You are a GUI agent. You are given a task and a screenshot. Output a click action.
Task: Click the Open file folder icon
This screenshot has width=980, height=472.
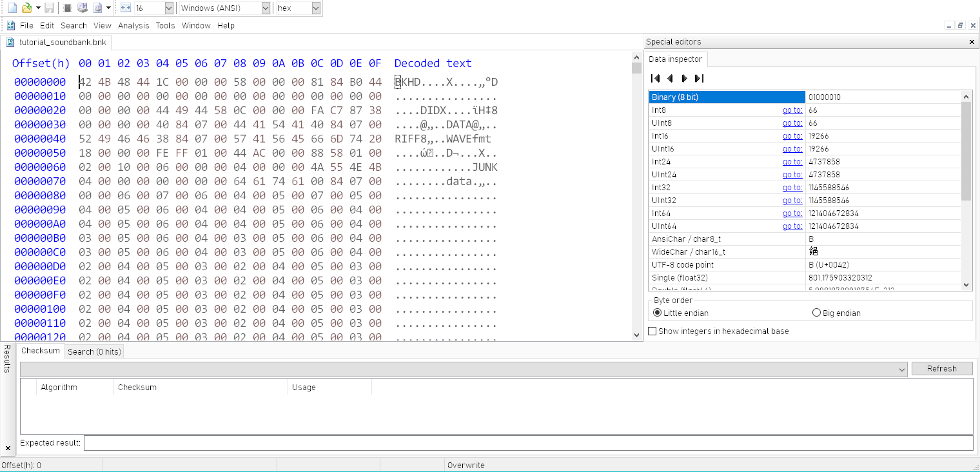[26, 8]
